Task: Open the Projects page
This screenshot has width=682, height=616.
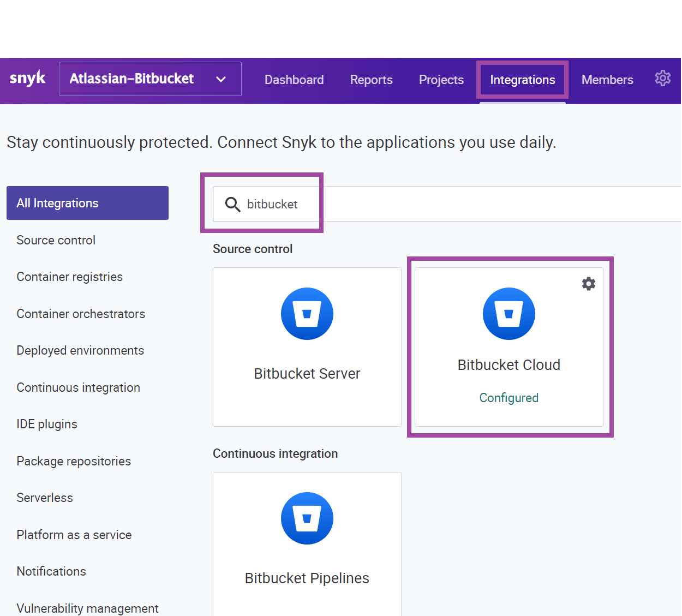Action: (441, 80)
